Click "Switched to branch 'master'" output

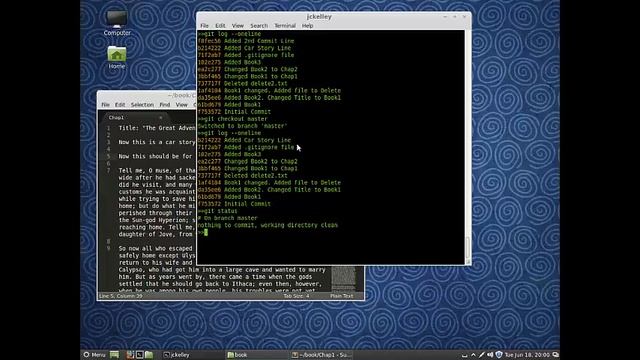[242, 126]
